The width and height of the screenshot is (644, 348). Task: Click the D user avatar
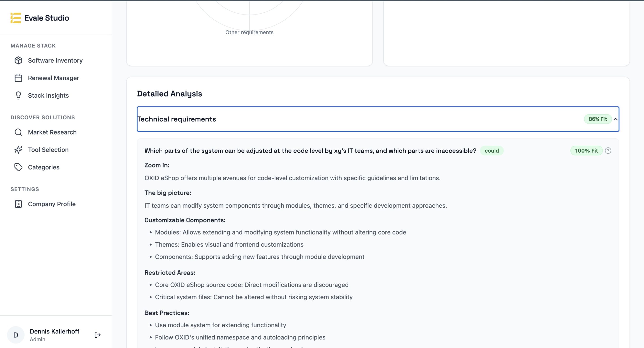pyautogui.click(x=15, y=335)
